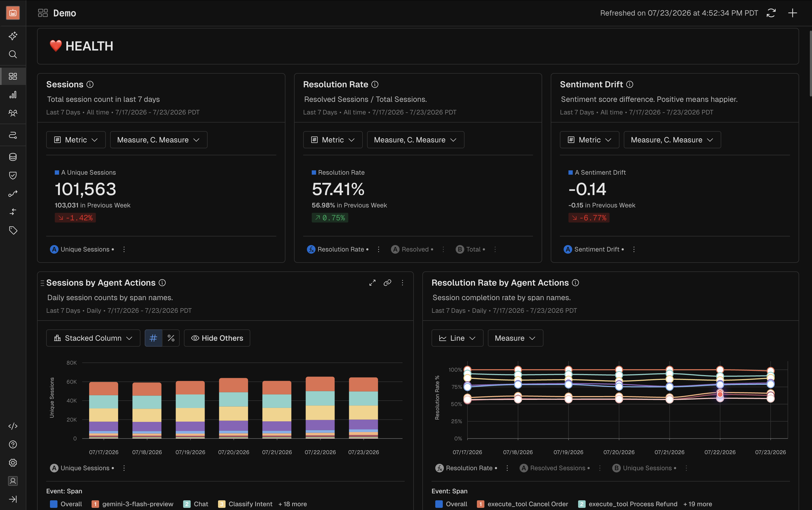This screenshot has height=510, width=812.
Task: Open the AI sparkle assistant in sidebar
Action: pos(13,36)
